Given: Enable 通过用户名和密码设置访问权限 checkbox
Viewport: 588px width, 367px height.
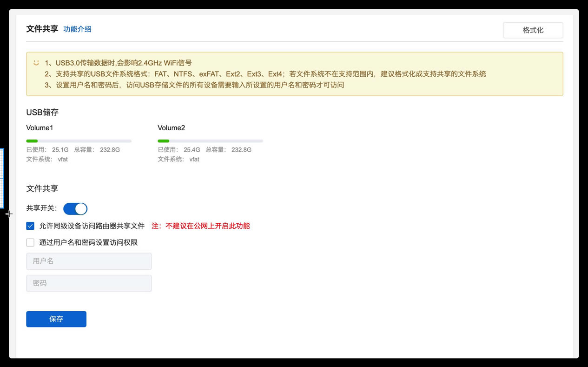Looking at the screenshot, I should click(30, 242).
